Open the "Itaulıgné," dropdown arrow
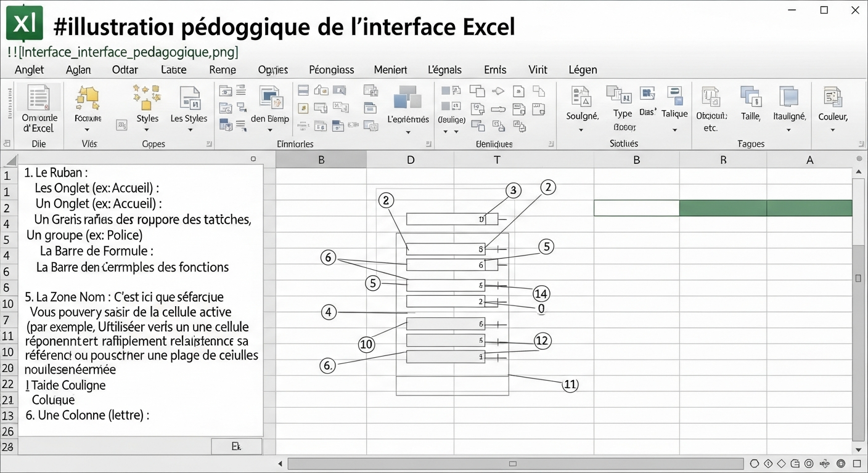Screen dimensions: 868x473 point(789,130)
